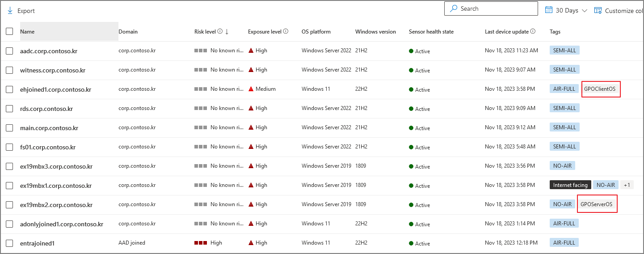Expand the 30 Days dropdown chevron
Screen dimensions: 644x254
click(x=585, y=11)
